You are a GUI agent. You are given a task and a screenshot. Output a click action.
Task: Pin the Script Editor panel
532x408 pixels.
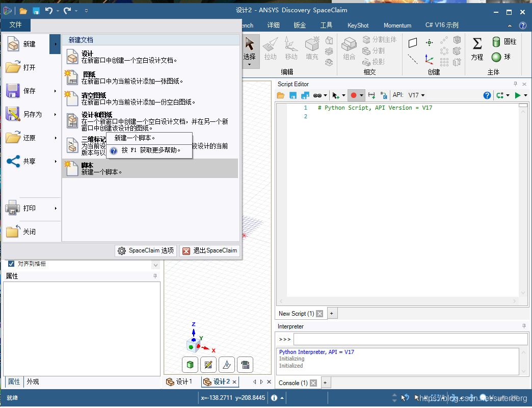pyautogui.click(x=515, y=84)
